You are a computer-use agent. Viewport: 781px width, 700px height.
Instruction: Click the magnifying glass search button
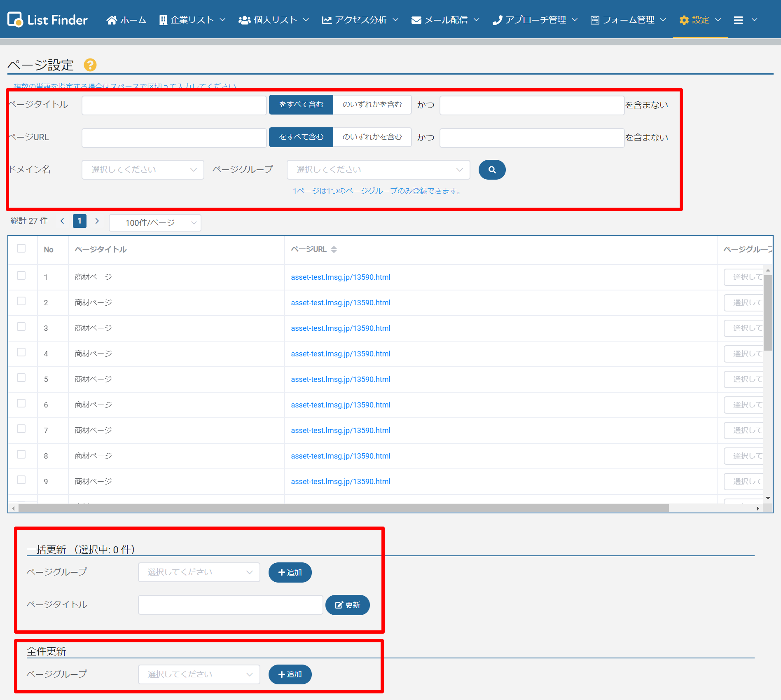click(x=492, y=170)
